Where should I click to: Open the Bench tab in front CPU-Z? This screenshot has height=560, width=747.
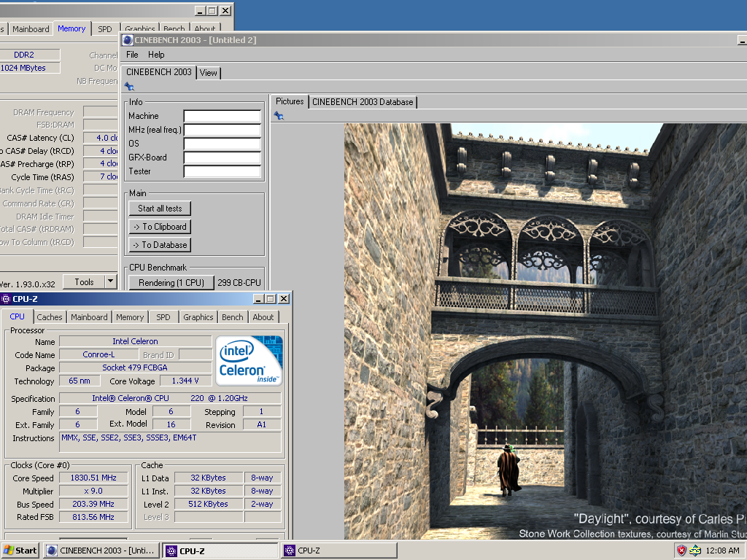coord(233,317)
